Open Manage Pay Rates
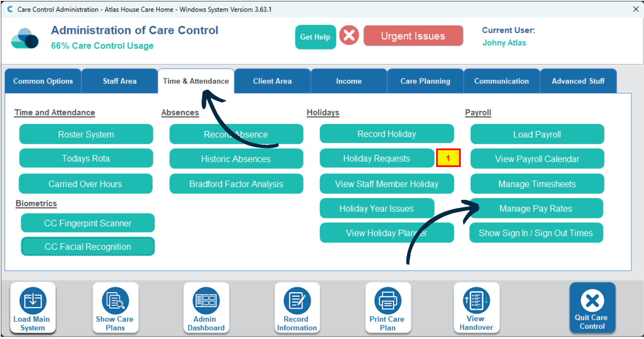 point(536,208)
